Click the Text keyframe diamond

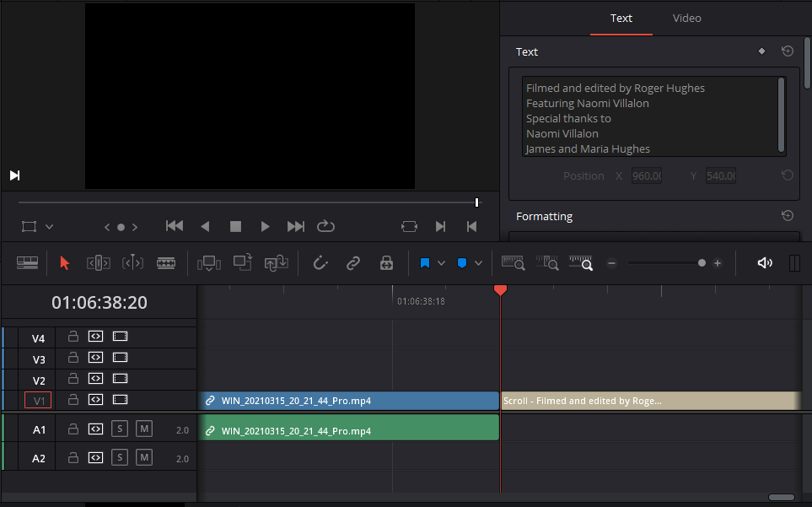coord(762,51)
